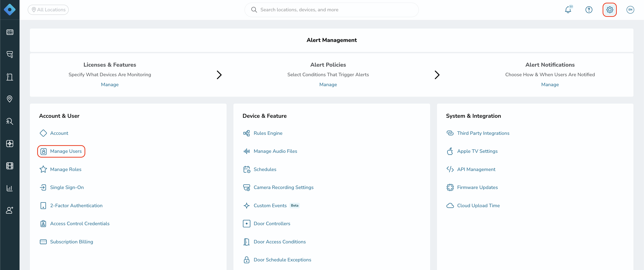644x270 pixels.
Task: Click the Door Access Conditions door icon
Action: tap(246, 242)
